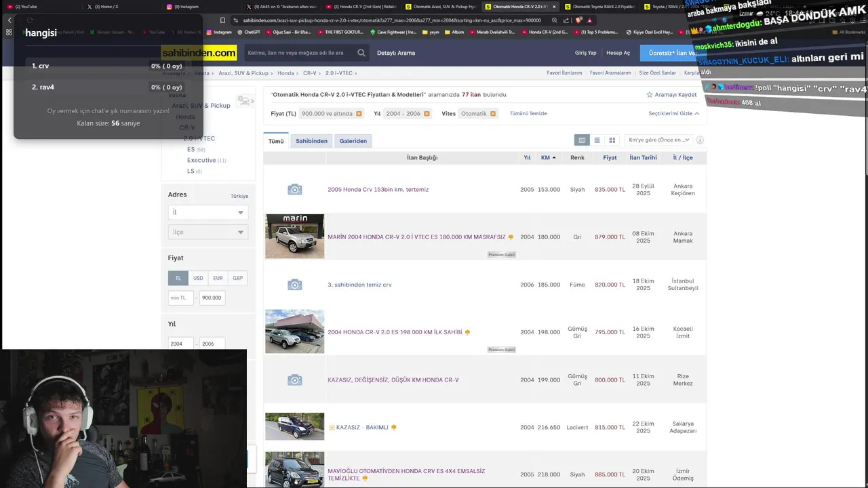Open 2005 Honda Crv 153bin km. tertemiz listing
This screenshot has width=868, height=488.
[378, 190]
